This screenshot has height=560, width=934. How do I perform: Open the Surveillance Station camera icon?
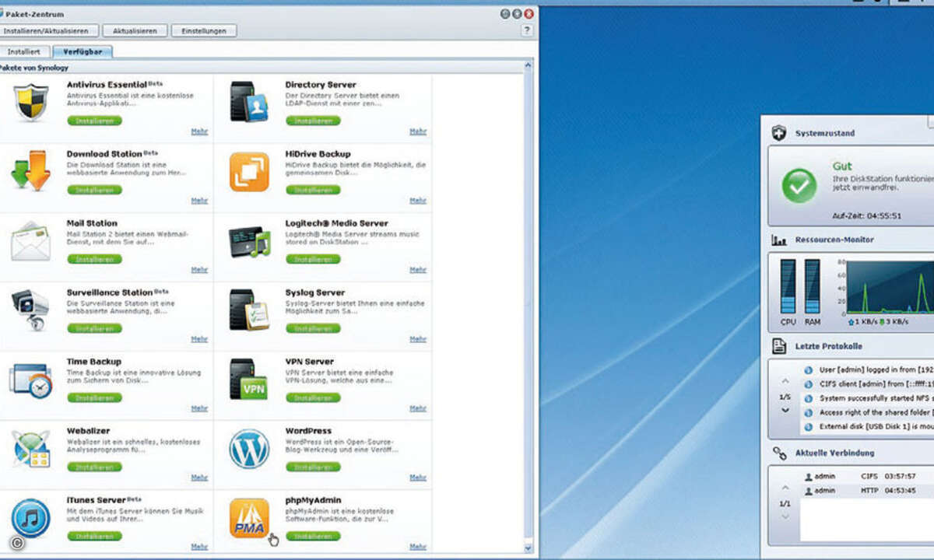(31, 310)
